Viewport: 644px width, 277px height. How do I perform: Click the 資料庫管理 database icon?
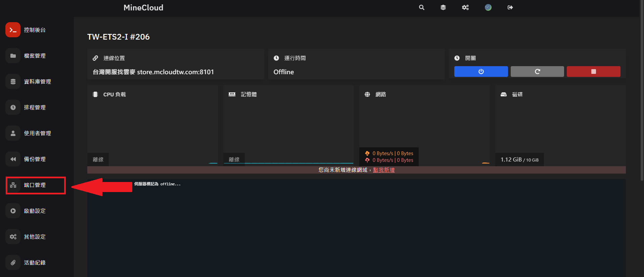coord(13,82)
